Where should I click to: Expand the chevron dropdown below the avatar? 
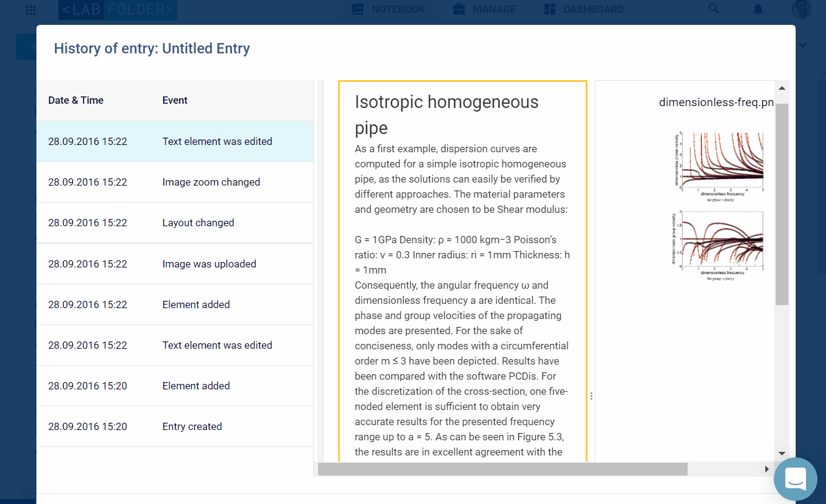coord(803,45)
